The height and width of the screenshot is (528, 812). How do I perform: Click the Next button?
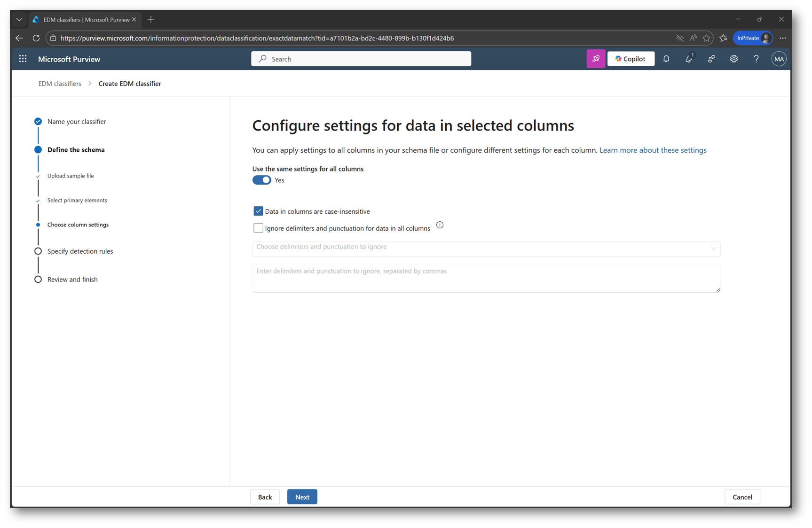pos(302,497)
